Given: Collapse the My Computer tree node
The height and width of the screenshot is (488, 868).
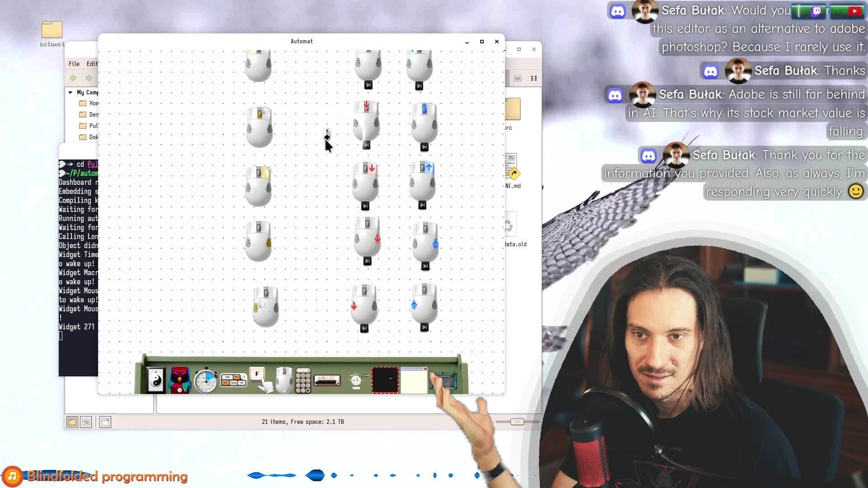Looking at the screenshot, I should tap(71, 92).
